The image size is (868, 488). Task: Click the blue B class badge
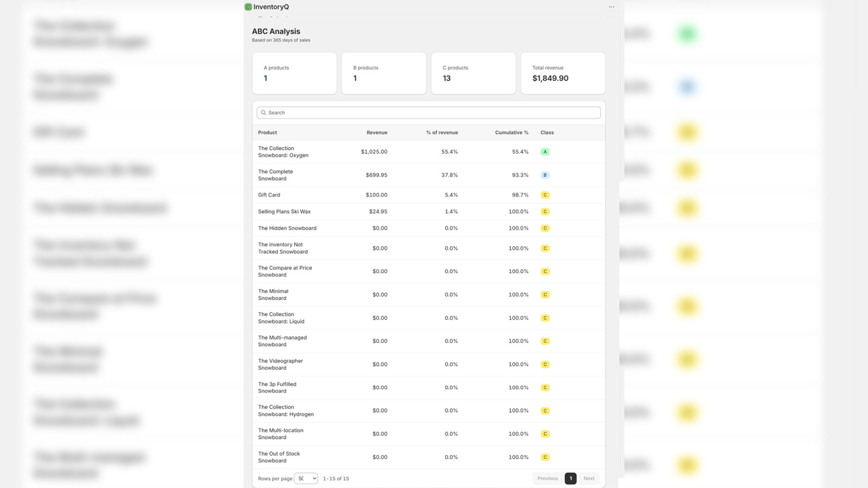coord(545,175)
